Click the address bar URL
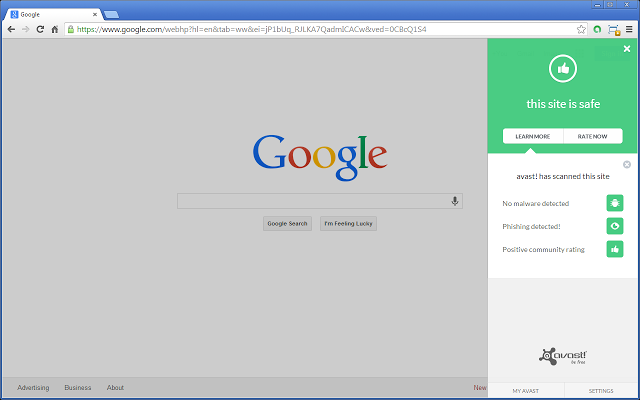The width and height of the screenshot is (640, 400). 251,29
